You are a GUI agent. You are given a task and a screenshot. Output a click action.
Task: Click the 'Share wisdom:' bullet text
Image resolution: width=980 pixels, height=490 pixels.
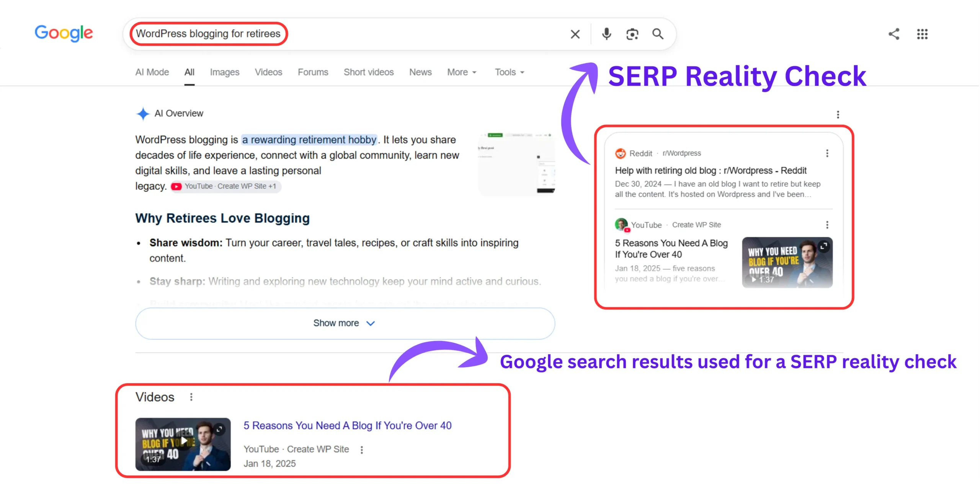pos(186,243)
